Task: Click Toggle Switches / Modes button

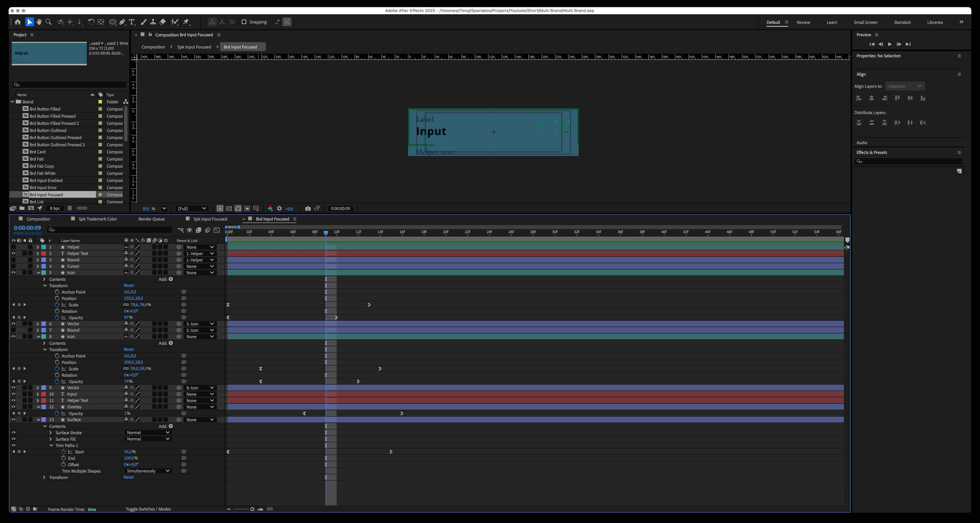Action: [x=148, y=509]
